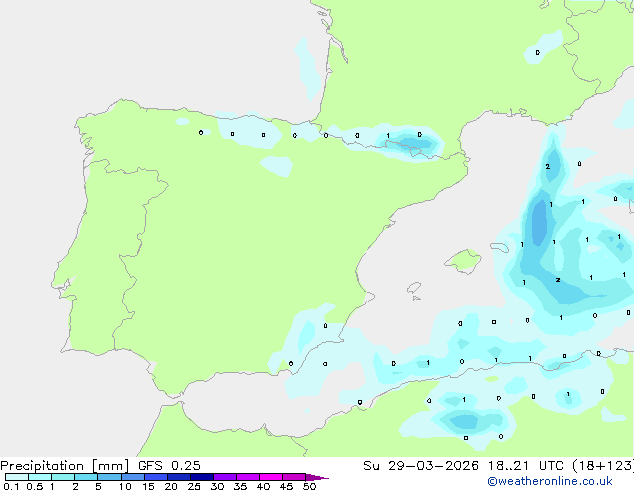Select the 2–5 mm legend color swatch
Viewport: 634px width, 490px height.
click(86, 477)
